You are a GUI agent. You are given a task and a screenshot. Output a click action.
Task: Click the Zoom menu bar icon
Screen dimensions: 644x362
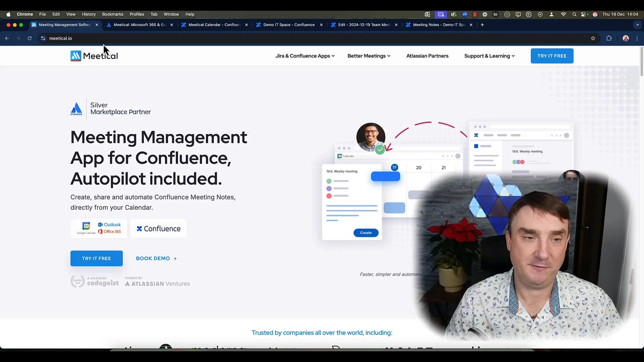pyautogui.click(x=465, y=14)
